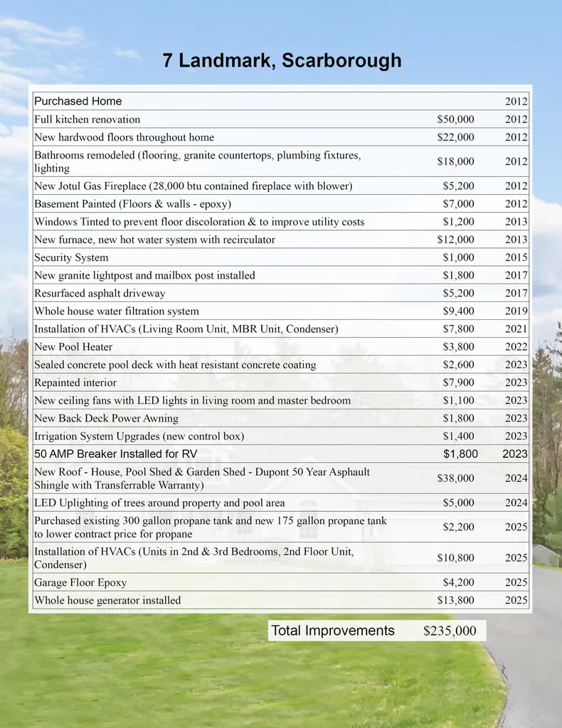
Task: Select the Bathrooms remodeled description
Action: [197, 161]
